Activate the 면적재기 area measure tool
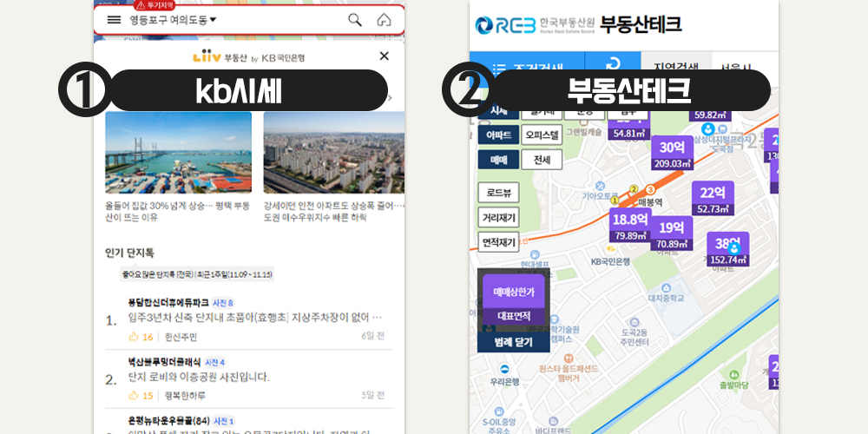The width and height of the screenshot is (868, 434). [498, 242]
